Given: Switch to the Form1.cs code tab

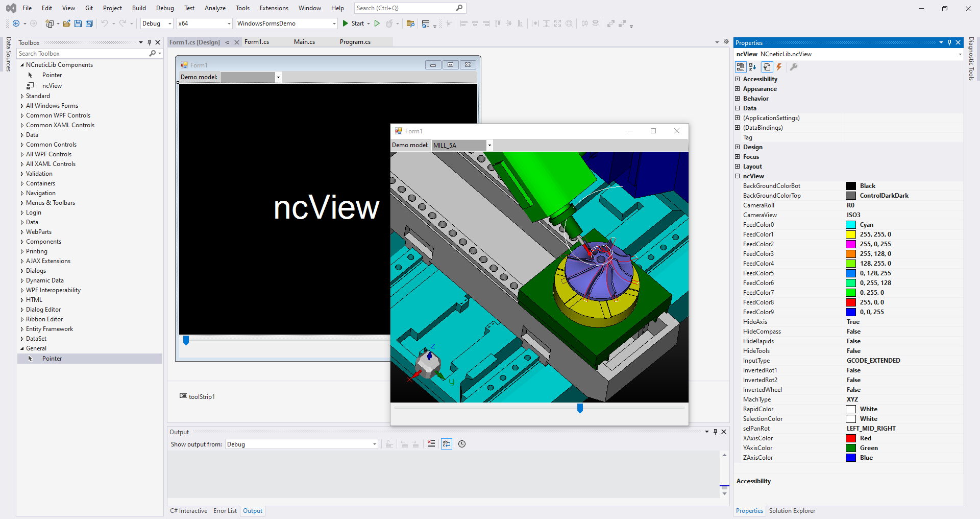Looking at the screenshot, I should pos(257,42).
